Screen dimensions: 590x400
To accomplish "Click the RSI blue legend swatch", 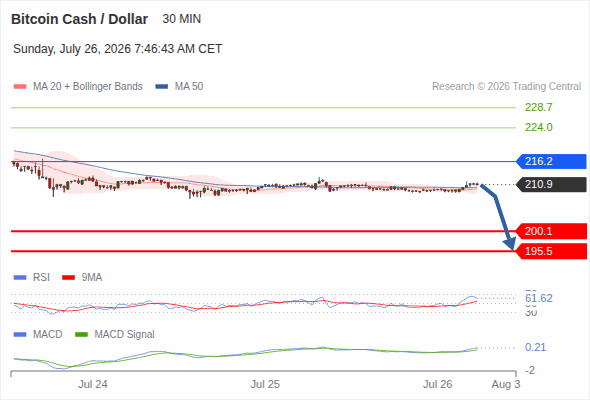I will [x=20, y=278].
